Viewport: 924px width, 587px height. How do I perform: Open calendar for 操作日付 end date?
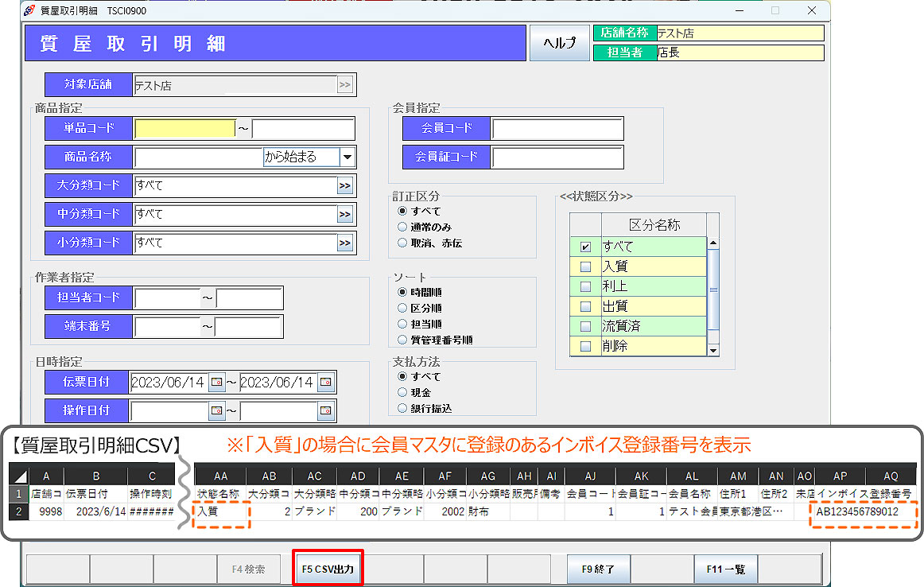(325, 410)
